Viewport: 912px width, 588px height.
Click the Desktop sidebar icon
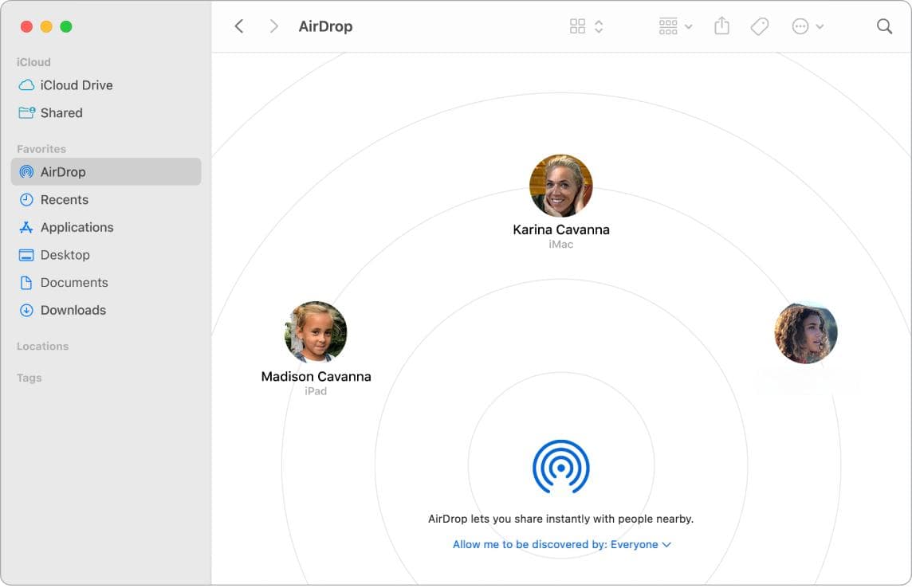click(x=26, y=255)
